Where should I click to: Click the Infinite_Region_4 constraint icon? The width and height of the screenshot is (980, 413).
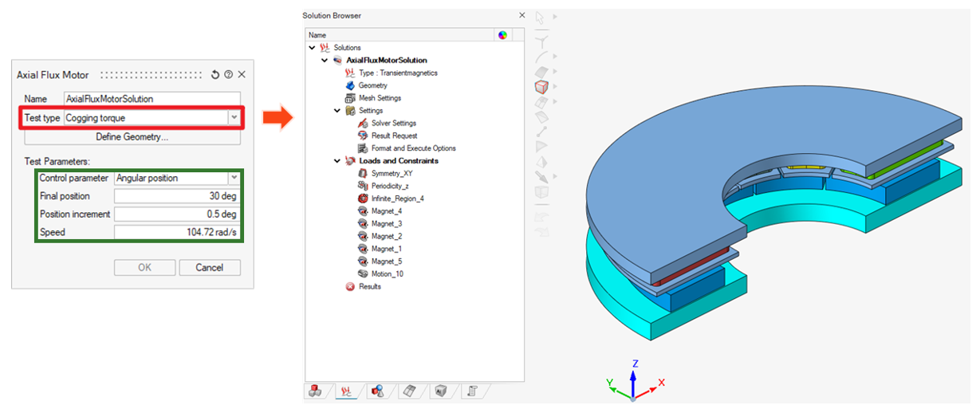tap(363, 199)
